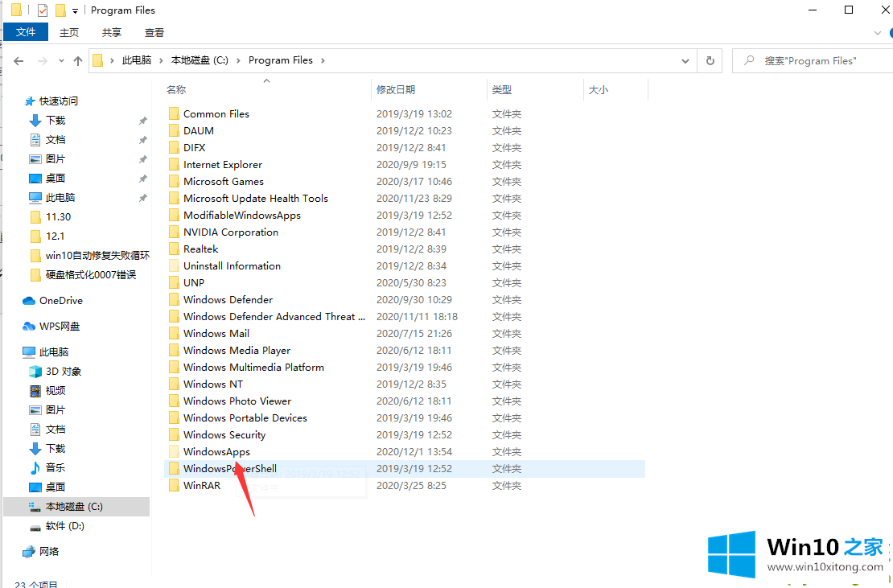Viewport: 893px width, 588px height.
Task: Select the Internet Explorer folder
Action: [x=223, y=165]
